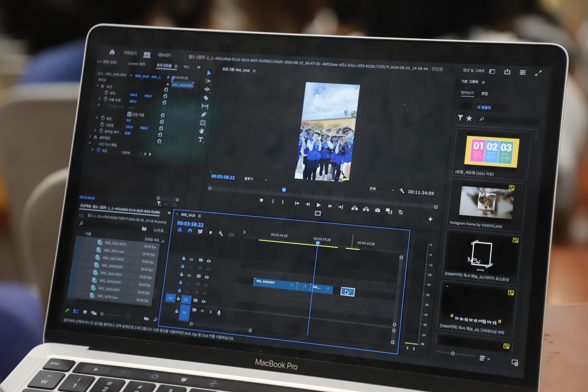Screen dimensions: 588x392
Task: Click 캡션 및 그래픽 workspace label
Action: (x=474, y=71)
